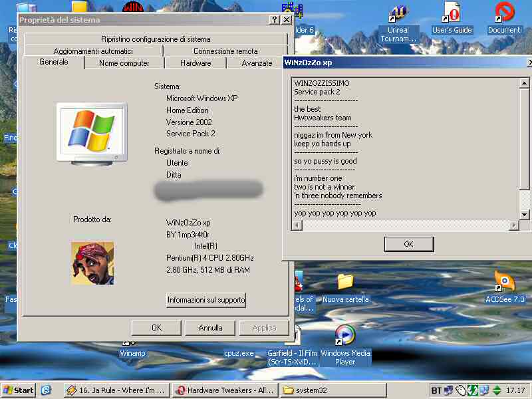This screenshot has width=532, height=399.
Task: Click the 'two is not a winner' line
Action: (x=324, y=187)
